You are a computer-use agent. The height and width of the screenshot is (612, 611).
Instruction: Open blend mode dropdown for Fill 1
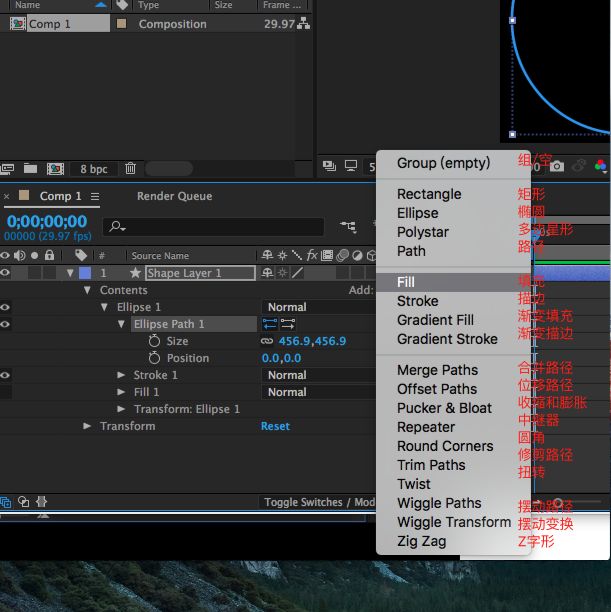(x=318, y=392)
